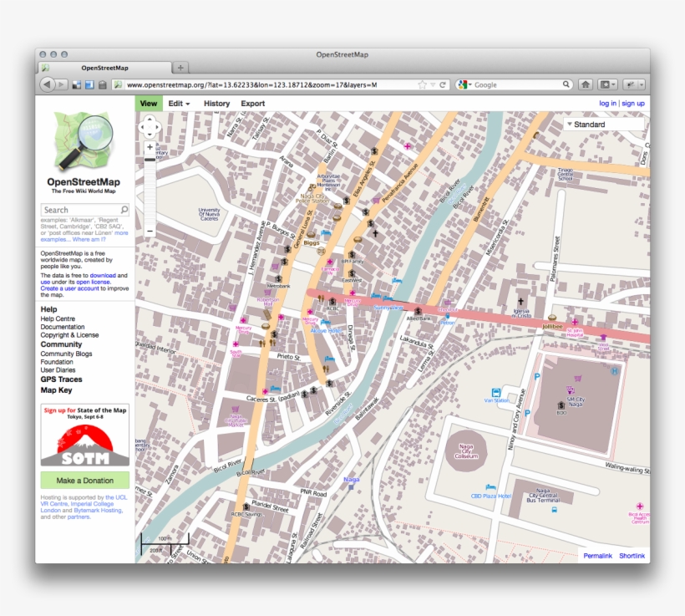Image resolution: width=685 pixels, height=616 pixels.
Task: Open the Help Centre link
Action: 58,318
